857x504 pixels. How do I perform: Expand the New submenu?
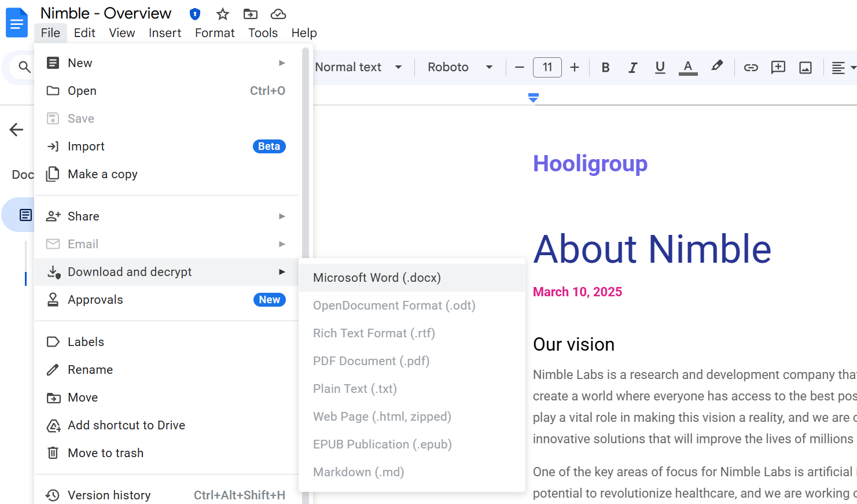[167, 63]
